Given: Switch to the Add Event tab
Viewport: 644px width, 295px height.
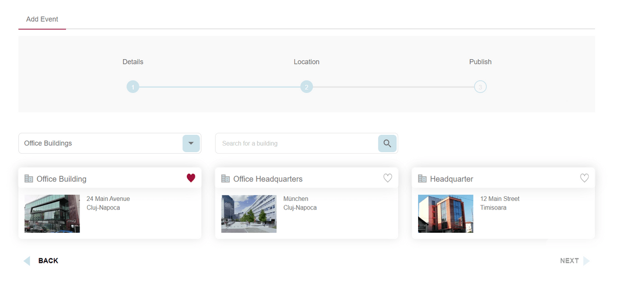Looking at the screenshot, I should pos(42,19).
